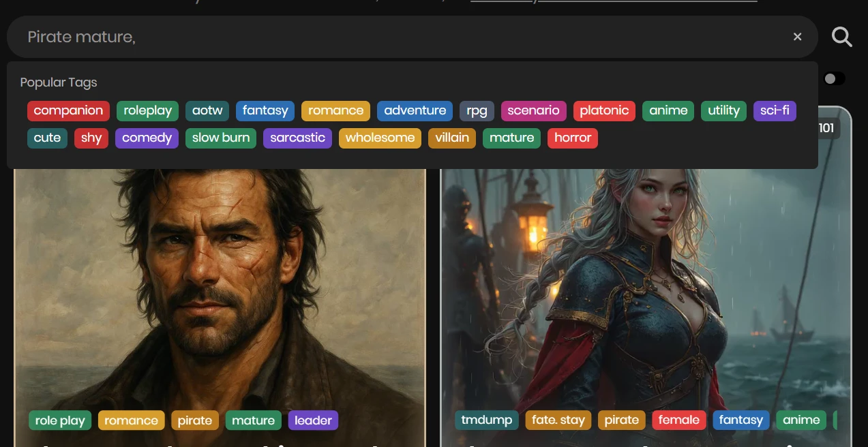Pick the romance popular tag

pos(335,111)
